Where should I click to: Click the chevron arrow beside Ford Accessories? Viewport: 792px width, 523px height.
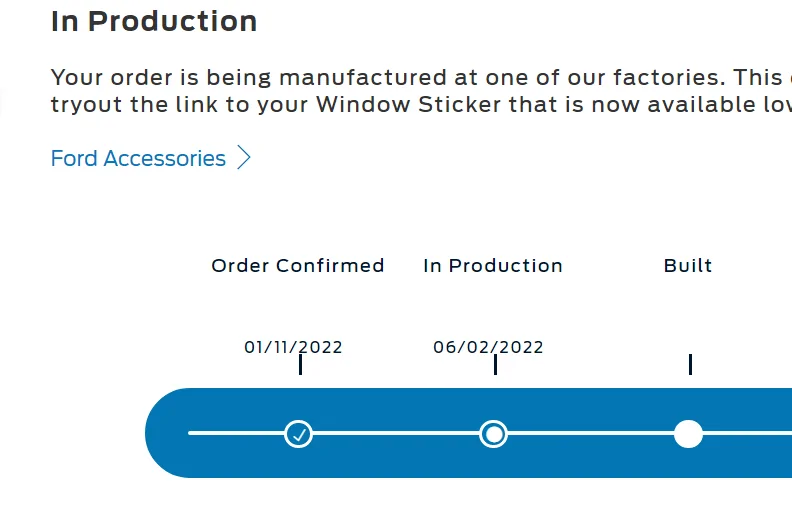(x=244, y=158)
